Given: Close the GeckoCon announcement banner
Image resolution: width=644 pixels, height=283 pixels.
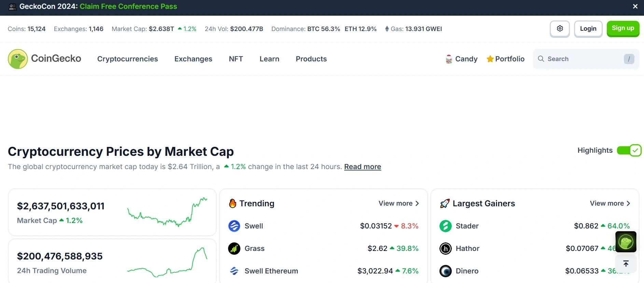Looking at the screenshot, I should (635, 6).
